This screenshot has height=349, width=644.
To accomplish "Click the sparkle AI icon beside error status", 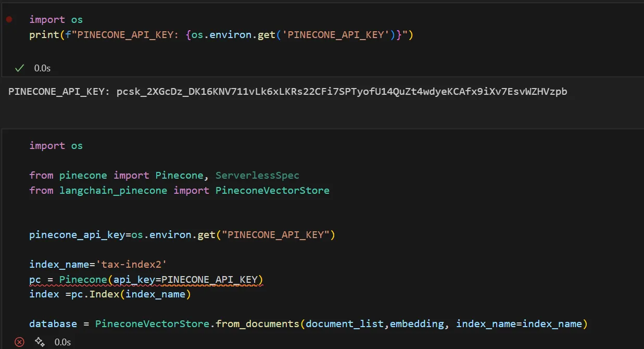I will (40, 342).
